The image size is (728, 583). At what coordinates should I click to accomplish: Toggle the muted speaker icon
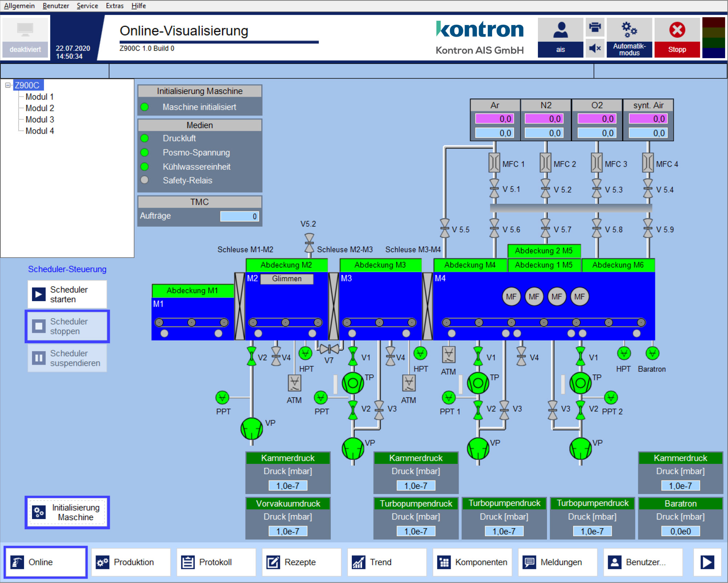(x=595, y=48)
